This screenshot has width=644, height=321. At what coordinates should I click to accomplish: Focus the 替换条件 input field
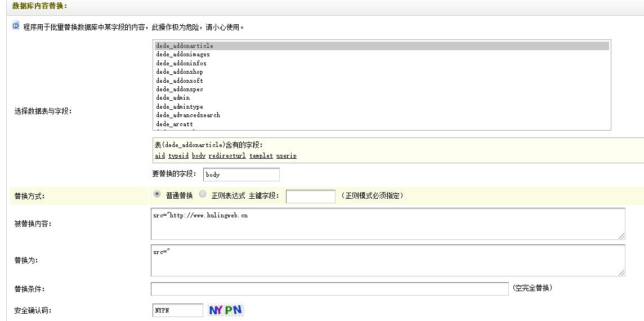point(329,288)
